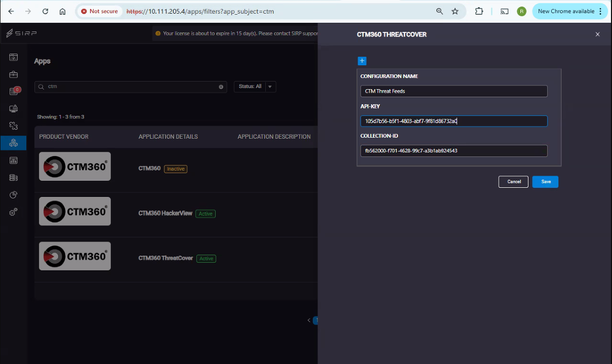Click CTM360 HackerView logo thumbnail

coord(75,211)
